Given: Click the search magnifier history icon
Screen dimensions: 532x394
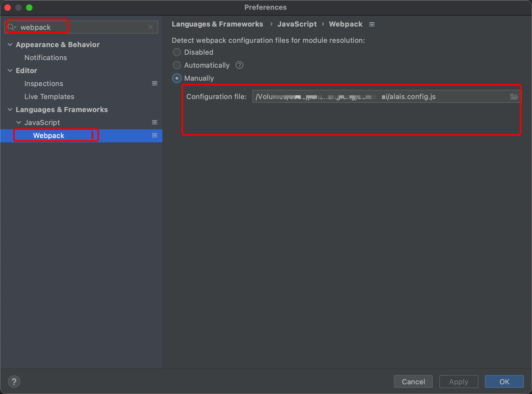Looking at the screenshot, I should tap(12, 27).
